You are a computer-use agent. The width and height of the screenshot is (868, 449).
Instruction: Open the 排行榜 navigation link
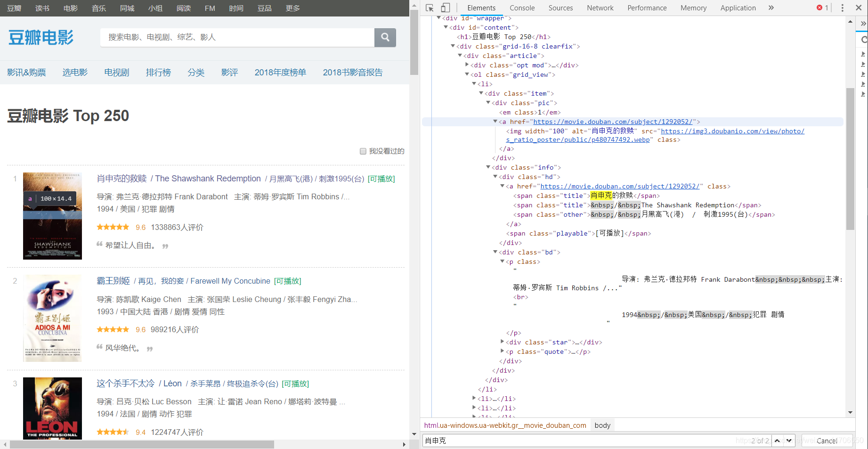click(159, 73)
